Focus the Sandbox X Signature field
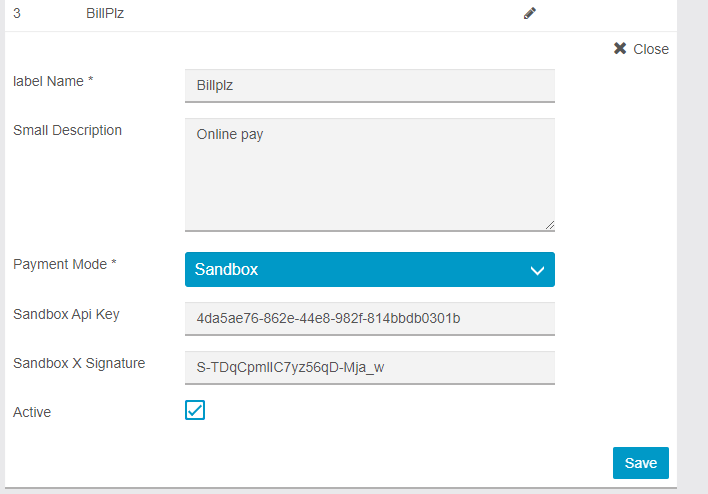 click(369, 367)
